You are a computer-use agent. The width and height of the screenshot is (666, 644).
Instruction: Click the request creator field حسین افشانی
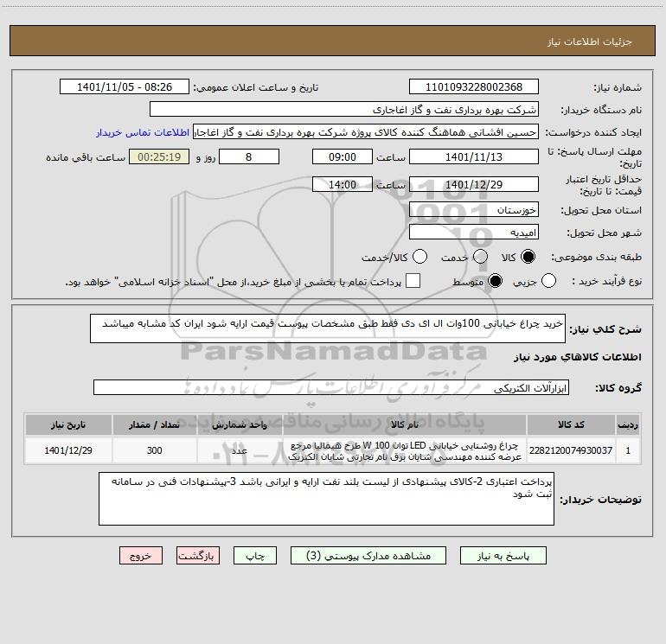366,132
